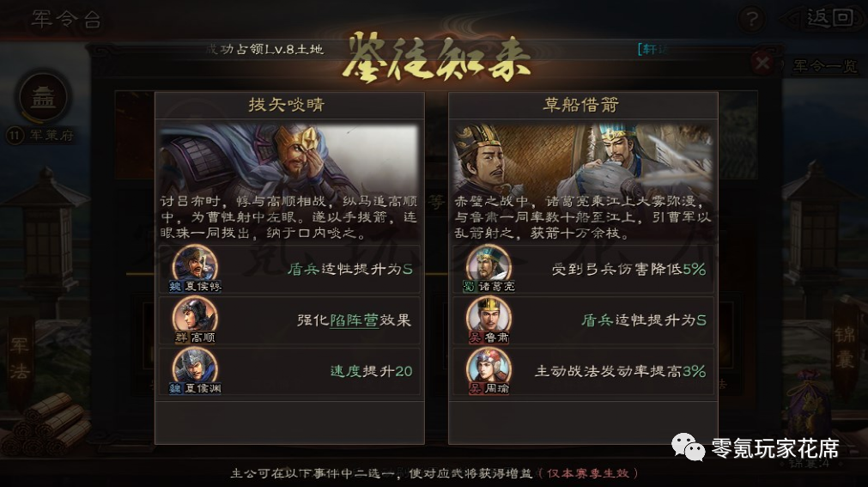
Task: Close the 鉴往知来 dialog with red X
Action: click(x=762, y=63)
